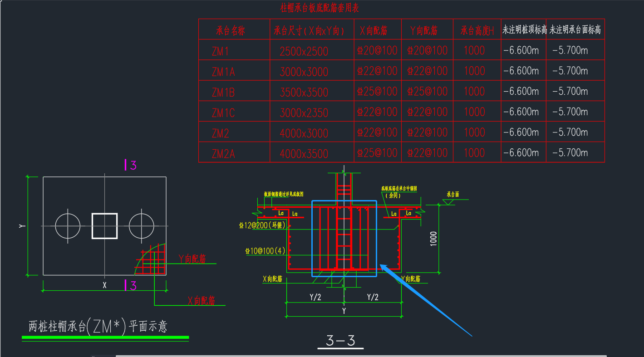Viewport: 644px width, 357px height.
Task: Click the magenta section mark 3 below plan
Action: click(x=133, y=285)
